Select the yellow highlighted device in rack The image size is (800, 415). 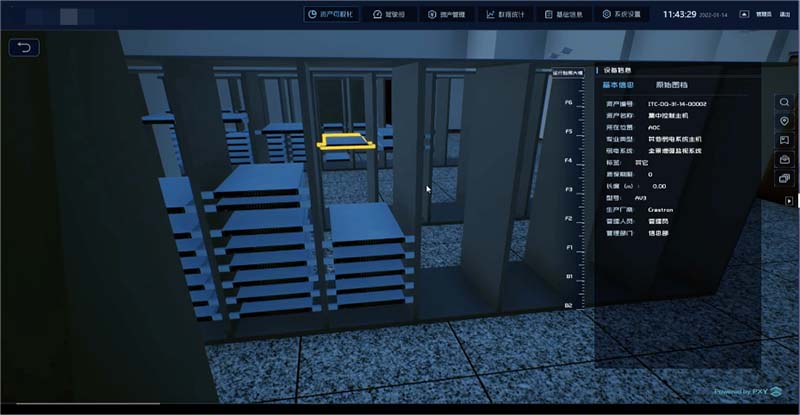pyautogui.click(x=347, y=141)
